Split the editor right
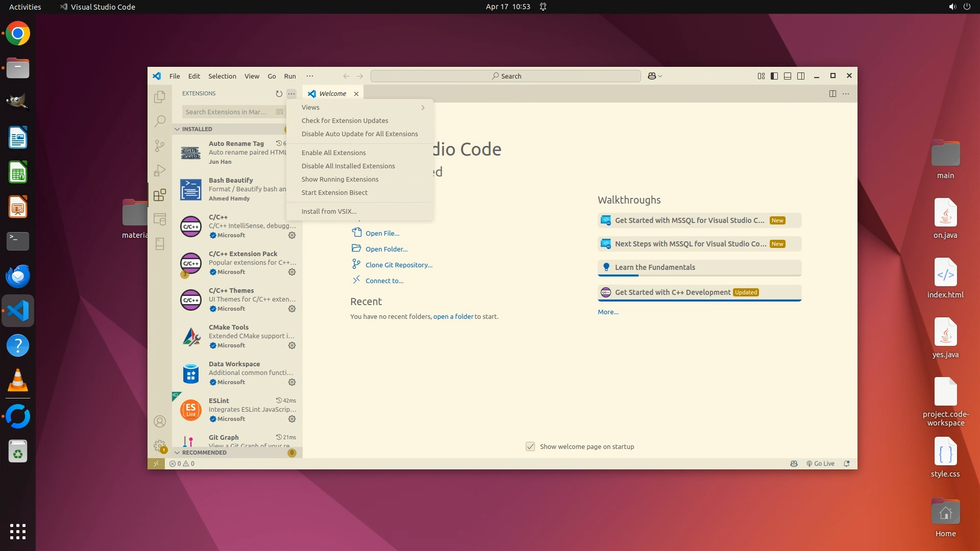This screenshot has height=551, width=980. point(832,94)
